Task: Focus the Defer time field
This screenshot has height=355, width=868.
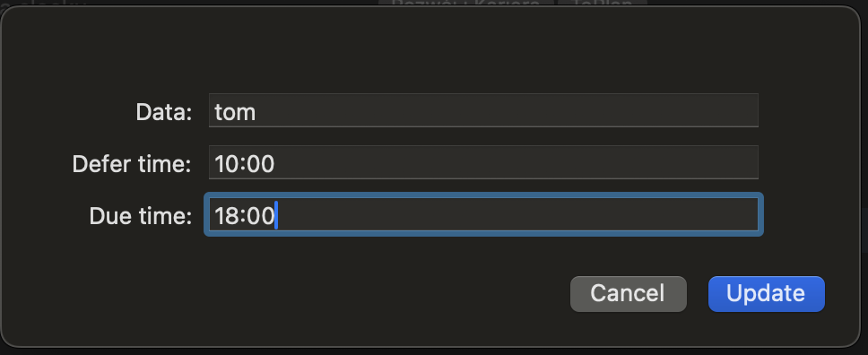Action: click(483, 162)
